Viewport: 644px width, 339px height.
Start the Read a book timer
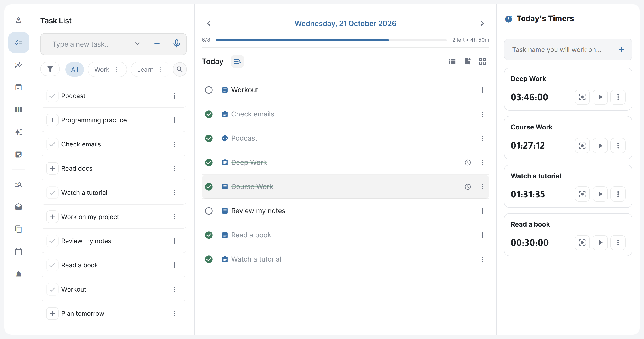[600, 242]
